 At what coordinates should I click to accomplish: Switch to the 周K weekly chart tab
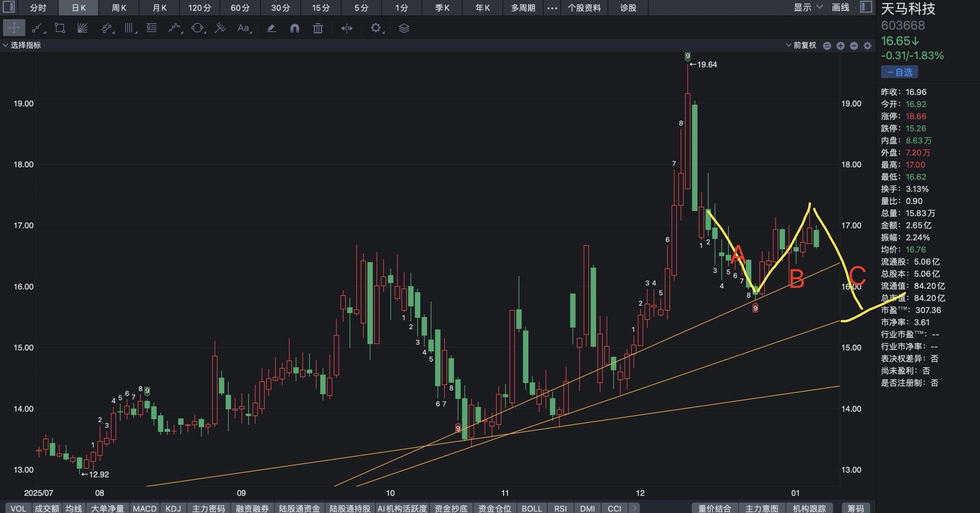(x=119, y=8)
